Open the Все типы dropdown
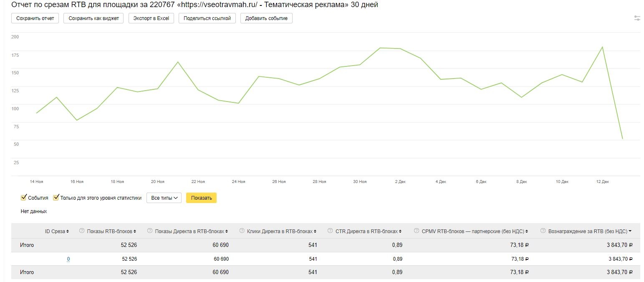This screenshot has width=644, height=282. click(164, 198)
